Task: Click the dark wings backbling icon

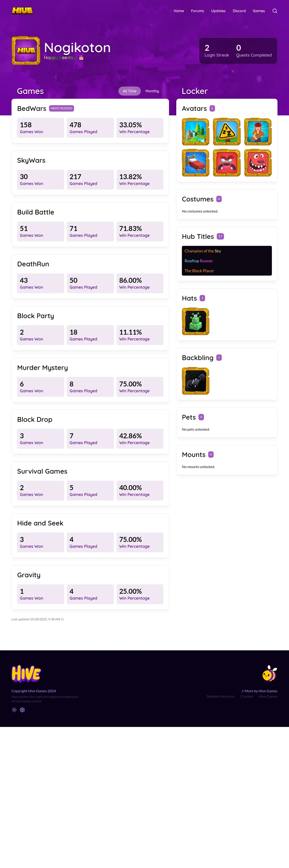Action: click(x=195, y=381)
